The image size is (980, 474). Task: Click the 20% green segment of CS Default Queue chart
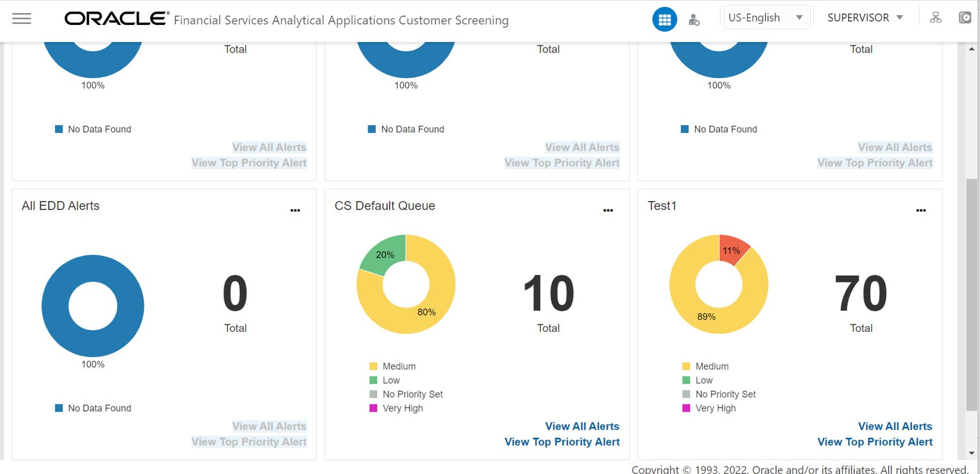385,254
